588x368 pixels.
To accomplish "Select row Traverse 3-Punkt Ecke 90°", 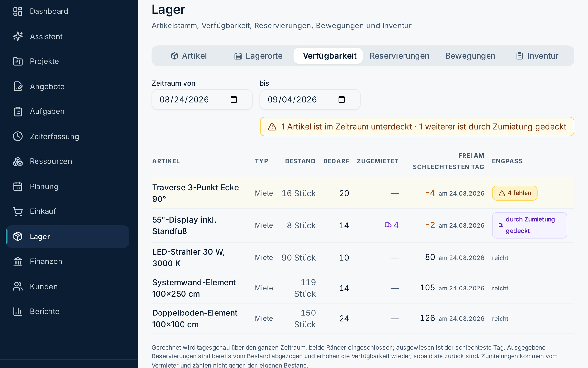I will [363, 193].
